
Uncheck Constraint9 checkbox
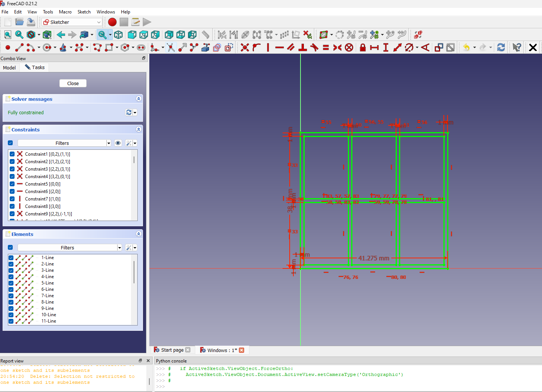(x=12, y=214)
